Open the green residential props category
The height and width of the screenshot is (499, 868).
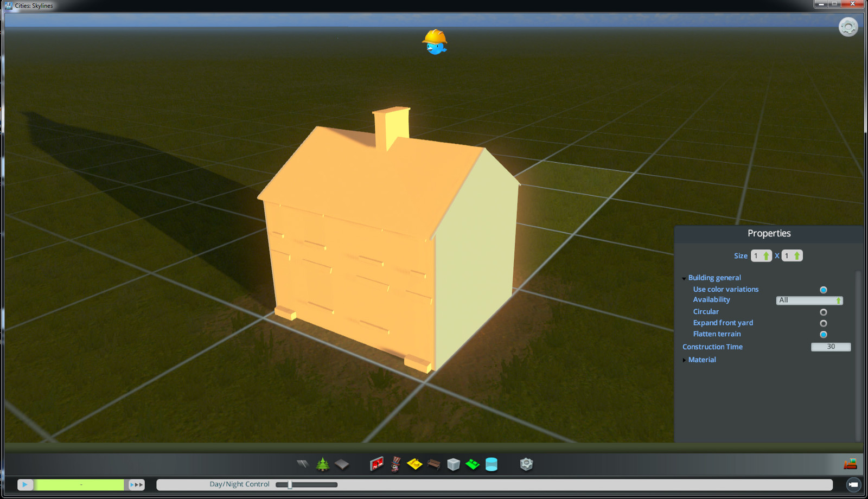coord(473,464)
